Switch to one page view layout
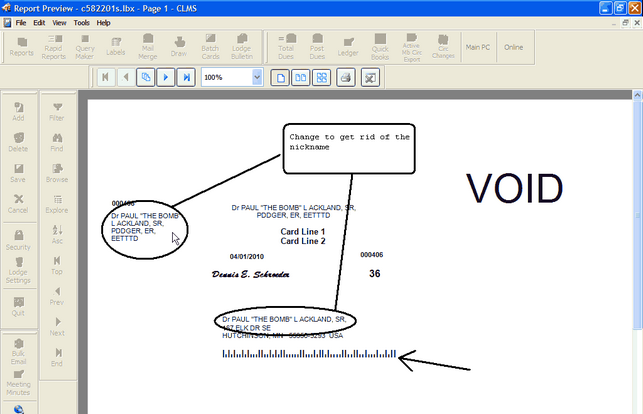 (x=281, y=77)
